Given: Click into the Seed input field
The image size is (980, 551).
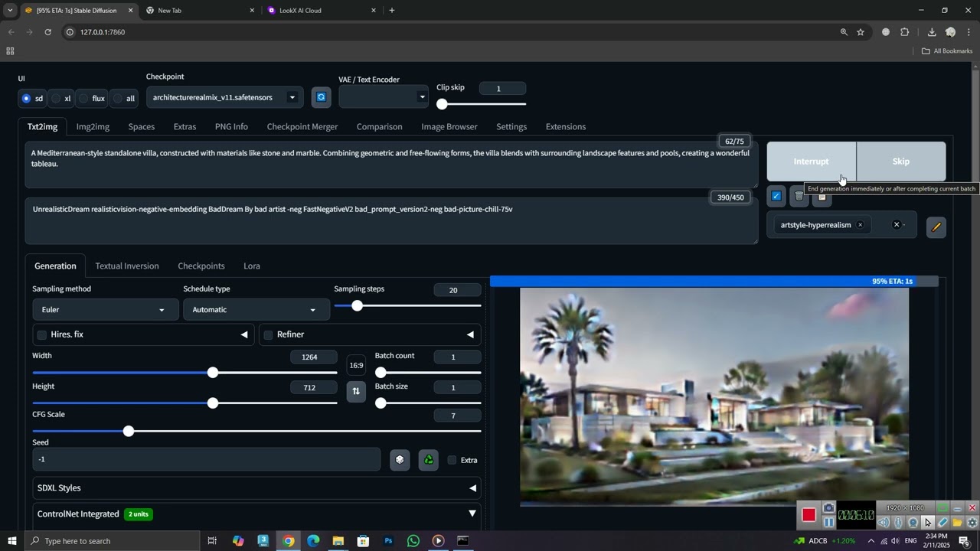Looking at the screenshot, I should click(x=206, y=459).
